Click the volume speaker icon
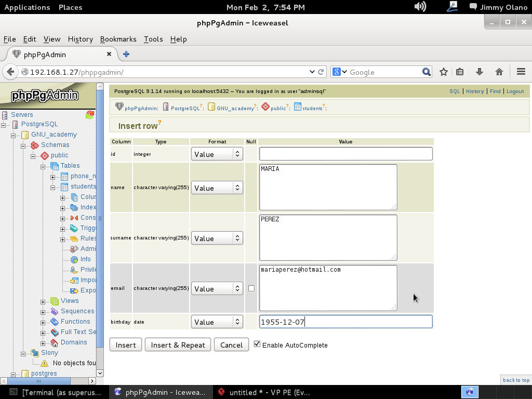Screen dimensions: 532x399 [420, 7]
